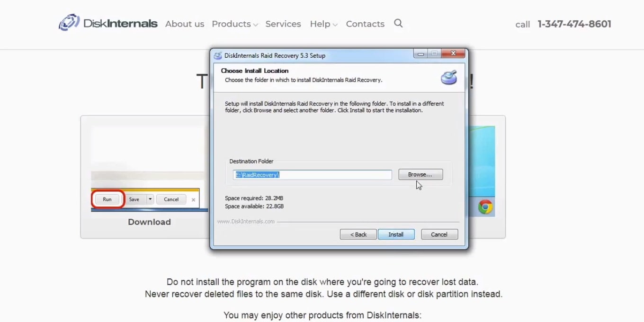The image size is (644, 322).
Task: Go to the Services page
Action: [x=283, y=24]
